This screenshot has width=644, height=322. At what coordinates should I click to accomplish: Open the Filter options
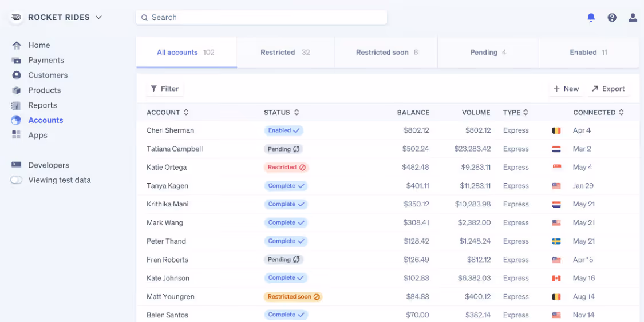tap(165, 89)
